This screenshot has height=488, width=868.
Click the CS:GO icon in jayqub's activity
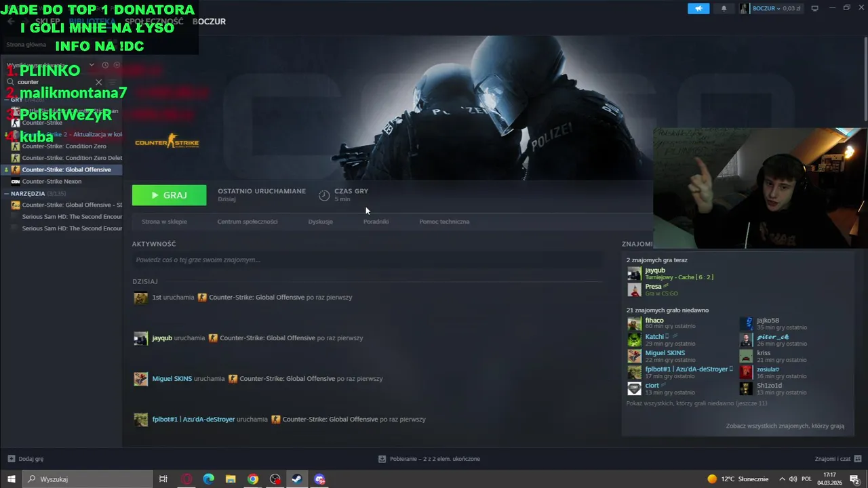213,338
